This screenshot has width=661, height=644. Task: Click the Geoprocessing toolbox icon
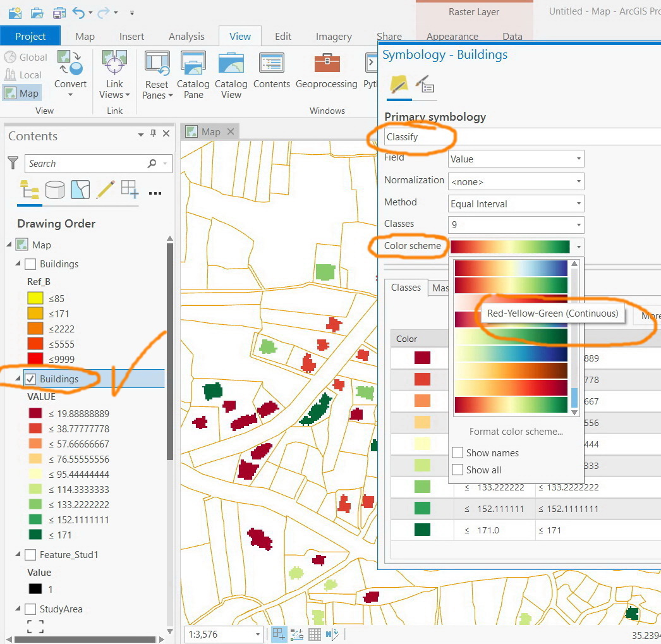[x=327, y=63]
